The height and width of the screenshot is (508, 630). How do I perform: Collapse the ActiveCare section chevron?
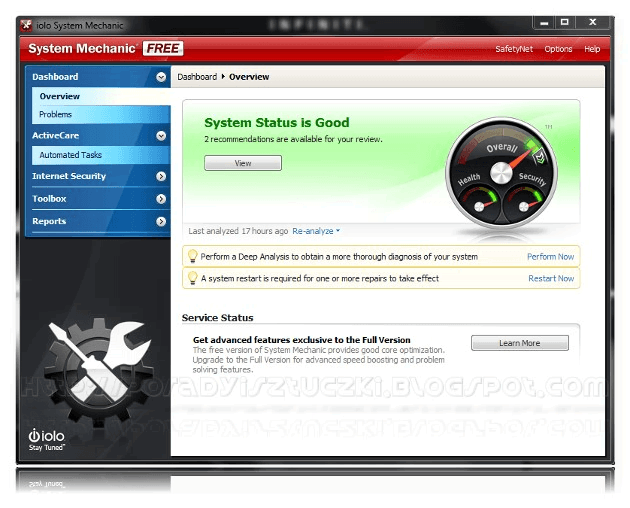click(x=161, y=136)
